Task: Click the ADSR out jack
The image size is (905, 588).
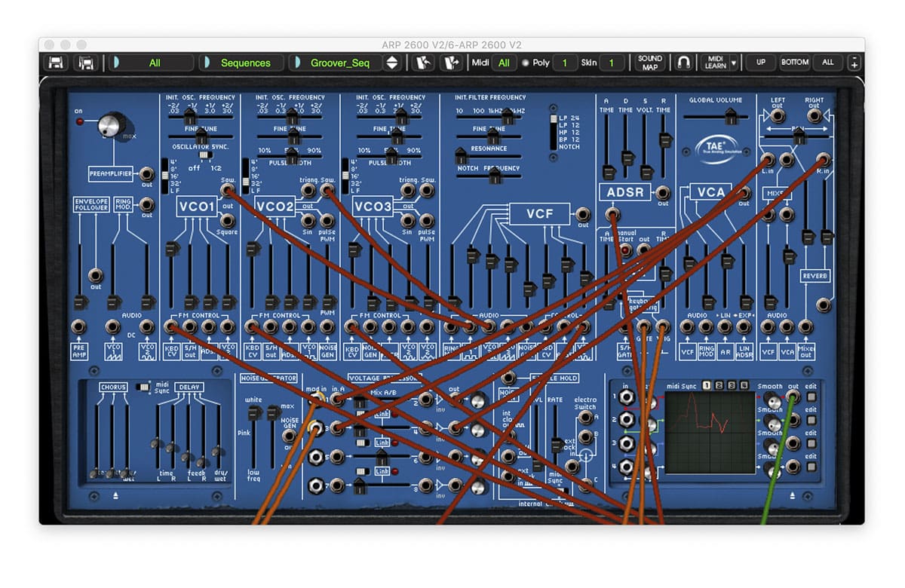Action: coord(663,192)
